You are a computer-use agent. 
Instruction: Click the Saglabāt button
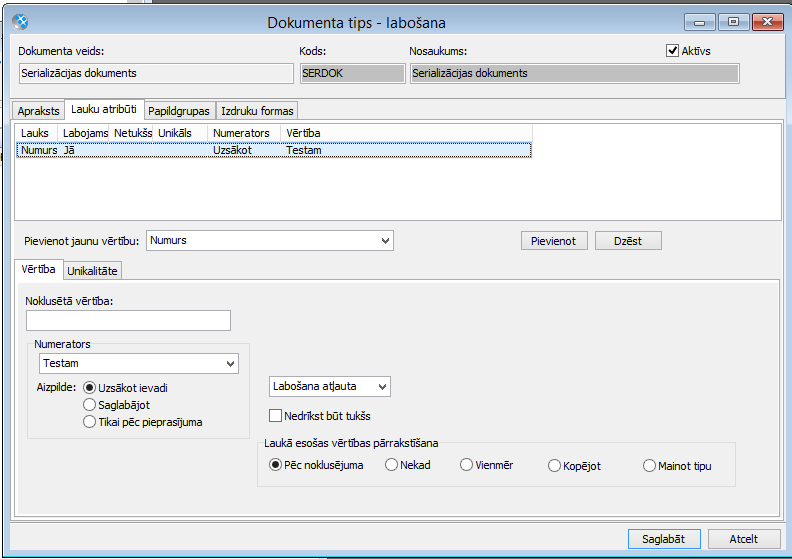664,539
